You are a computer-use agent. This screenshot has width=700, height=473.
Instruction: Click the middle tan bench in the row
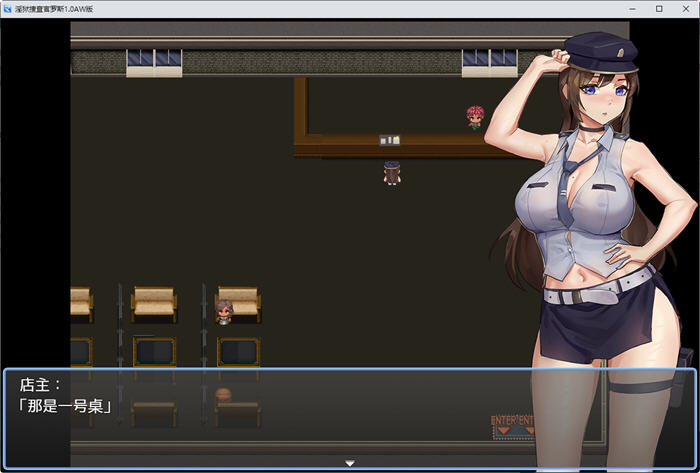pos(154,300)
